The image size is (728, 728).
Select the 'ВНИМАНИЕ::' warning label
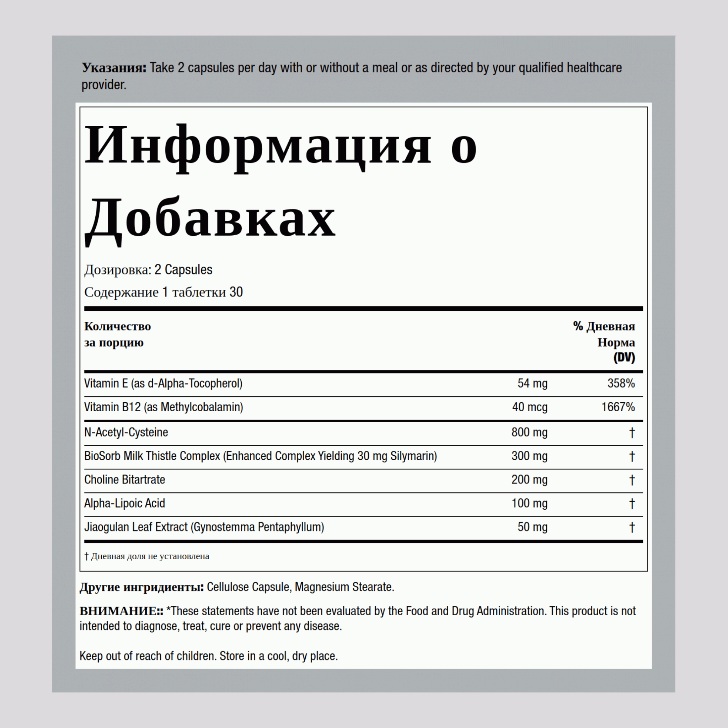[x=121, y=611]
